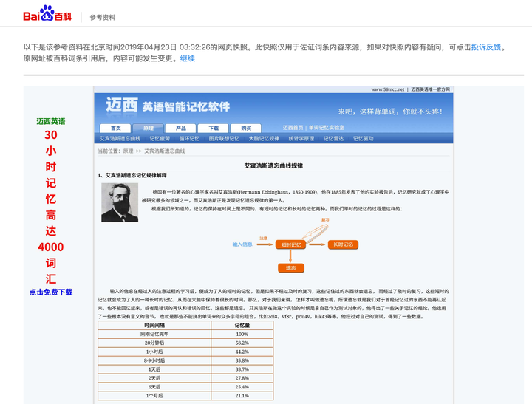Viewport: 532px width, 404px height.
Task: Click the red 4000 sidebar text
Action: click(51, 247)
